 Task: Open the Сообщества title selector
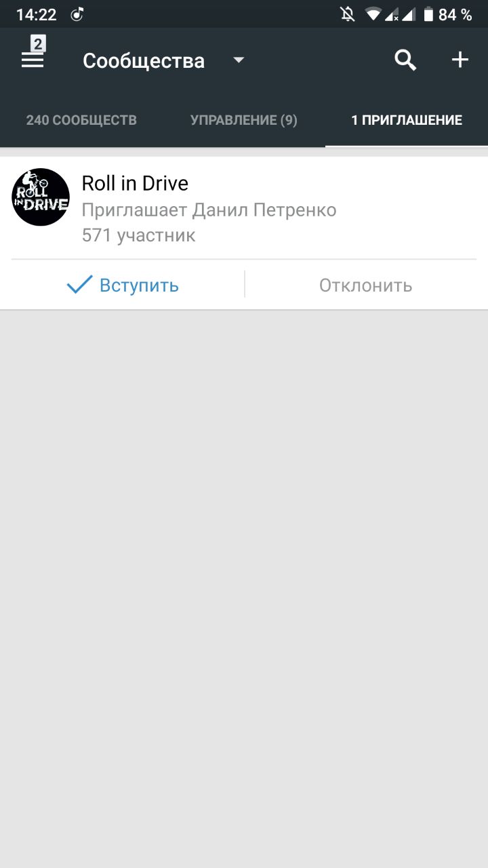[x=144, y=60]
